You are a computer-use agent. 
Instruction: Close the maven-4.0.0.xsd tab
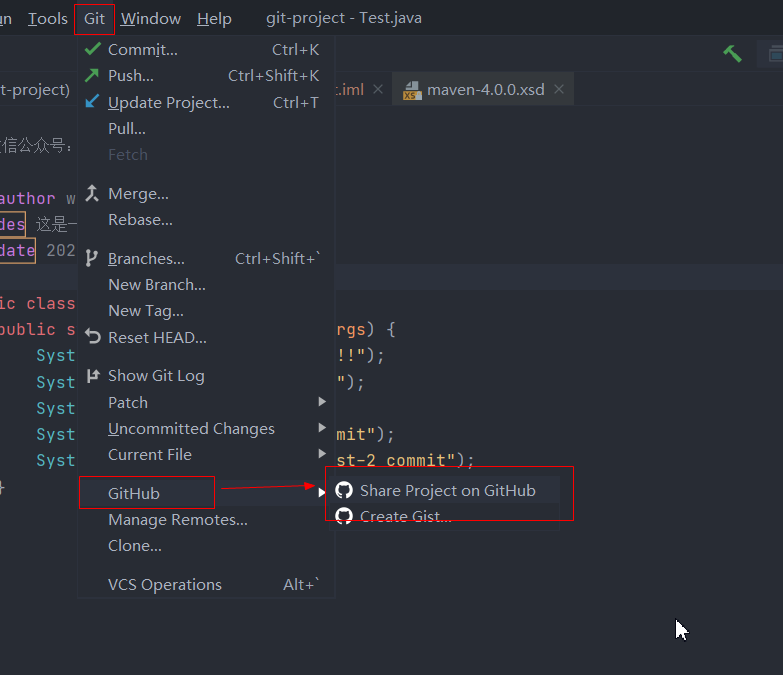559,89
